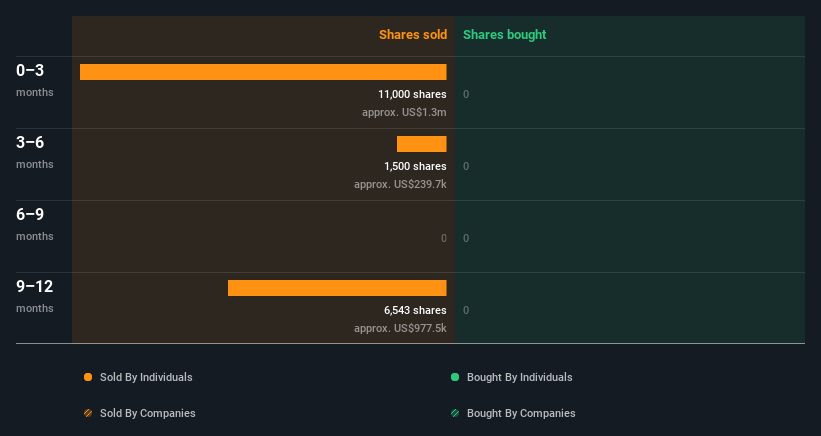Select the Sold By Companies legend label
The image size is (821, 436).
pyautogui.click(x=148, y=413)
